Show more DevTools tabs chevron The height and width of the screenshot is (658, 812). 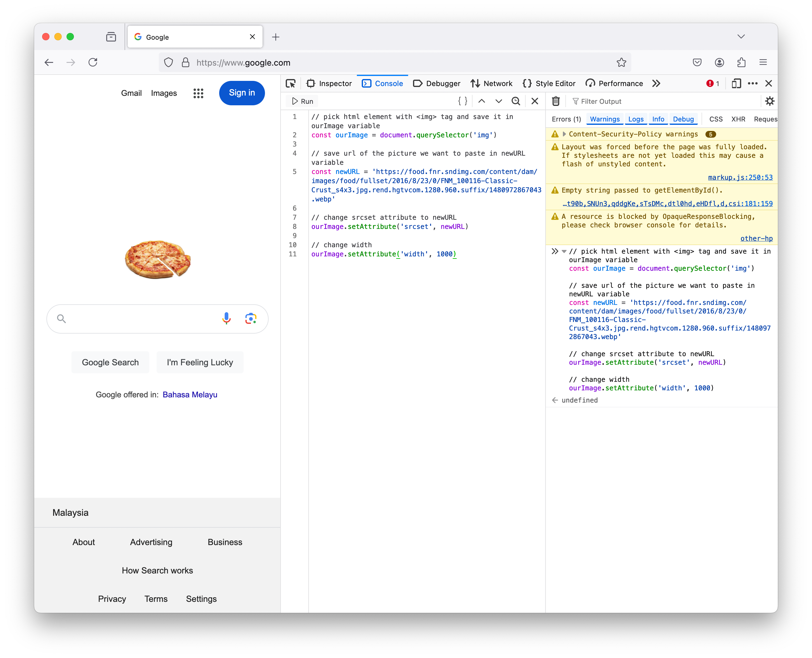click(x=657, y=83)
